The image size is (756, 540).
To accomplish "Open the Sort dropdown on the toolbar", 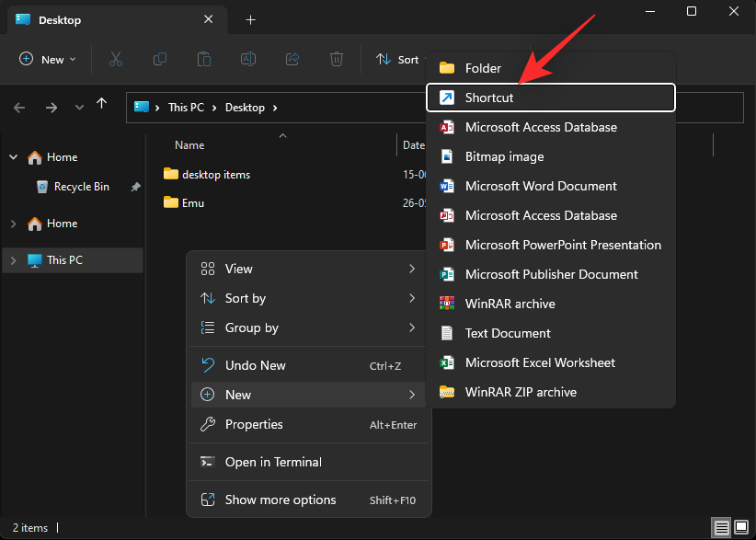I will (x=399, y=58).
